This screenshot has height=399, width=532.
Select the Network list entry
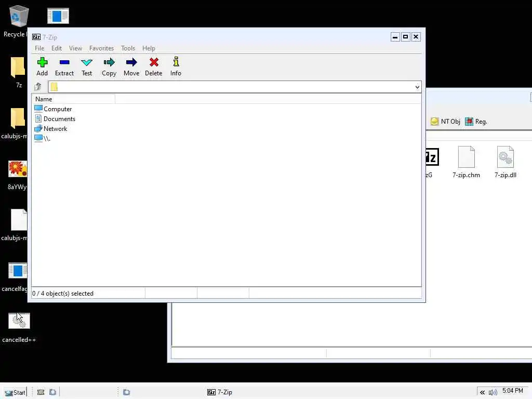pos(51,129)
